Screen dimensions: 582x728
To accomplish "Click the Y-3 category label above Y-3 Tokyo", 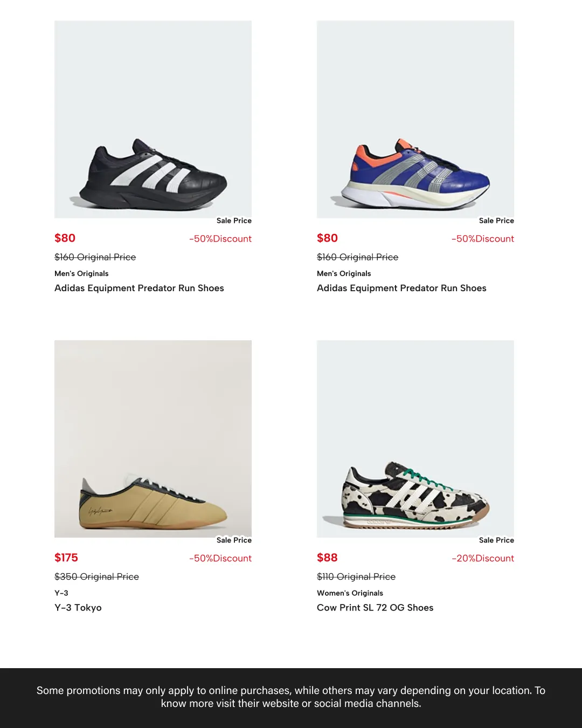I will point(61,593).
